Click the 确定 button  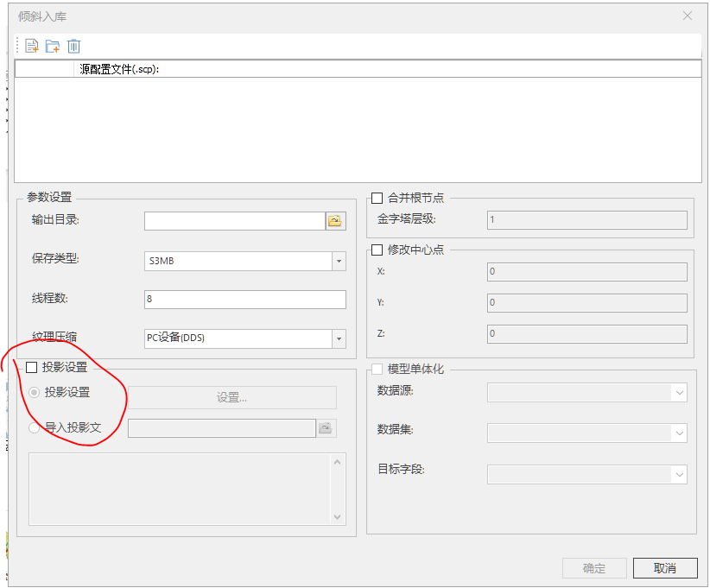594,568
